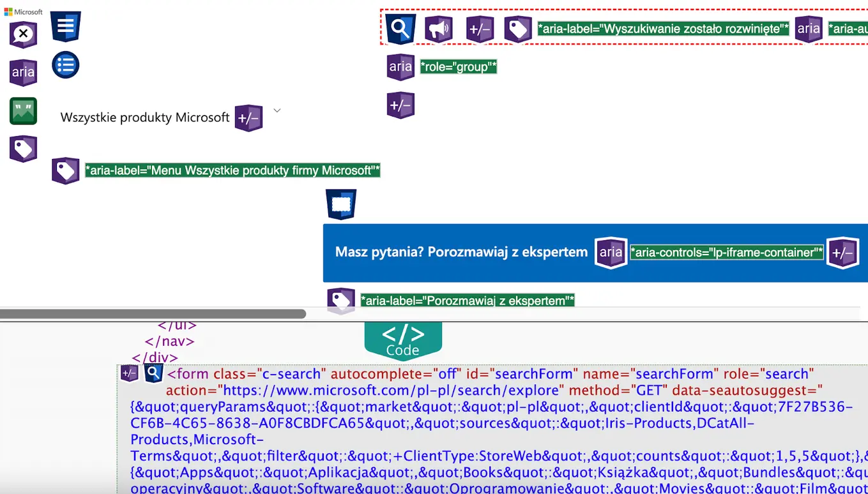
Task: Open the aria cube icon near role="group" label
Action: 400,66
